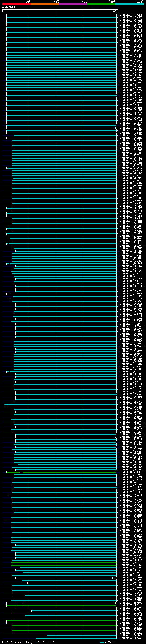The width and height of the screenshot is (146, 644).
Task: Click the 'Large gaps' legend text
Action: tap(10, 642)
